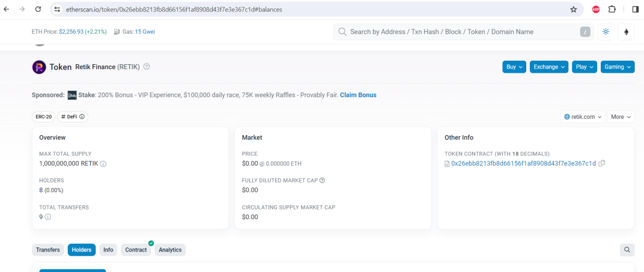Open the retik.com website dropdown
Viewport: 644px width, 272px height.
(583, 117)
